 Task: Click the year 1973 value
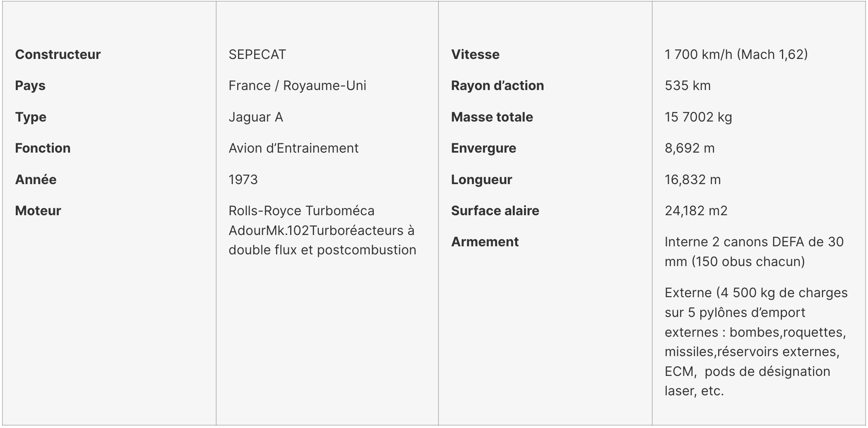pos(243,180)
